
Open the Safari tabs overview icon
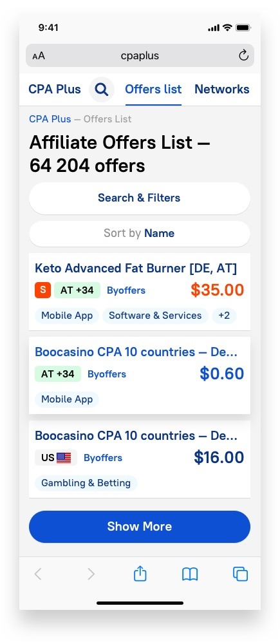(x=240, y=574)
